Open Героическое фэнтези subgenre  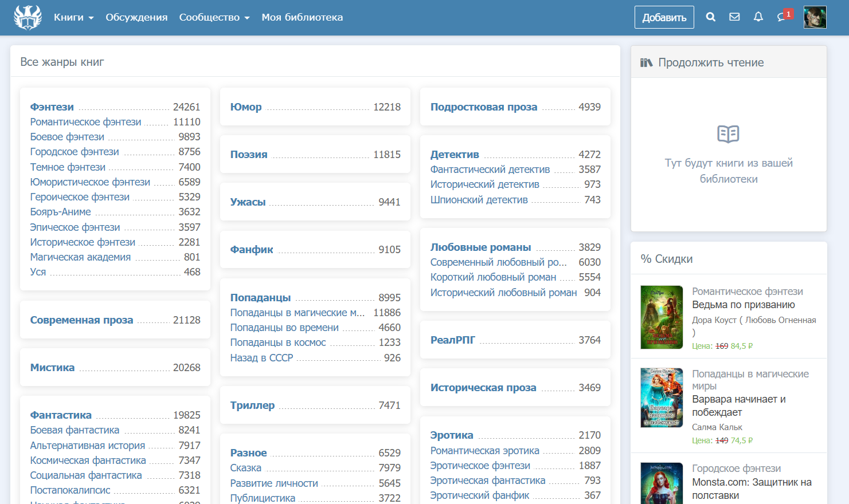80,197
